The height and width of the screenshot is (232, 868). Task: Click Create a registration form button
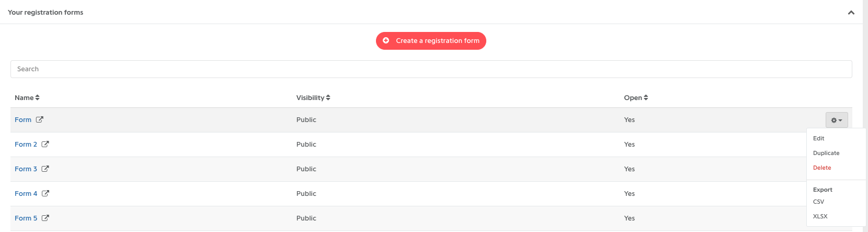click(x=431, y=41)
